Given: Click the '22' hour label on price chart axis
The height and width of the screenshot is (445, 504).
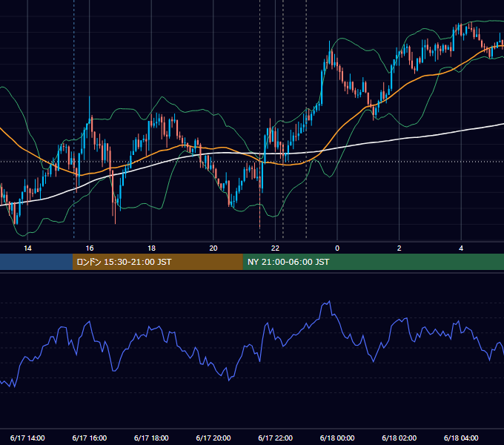Looking at the screenshot, I should [275, 248].
